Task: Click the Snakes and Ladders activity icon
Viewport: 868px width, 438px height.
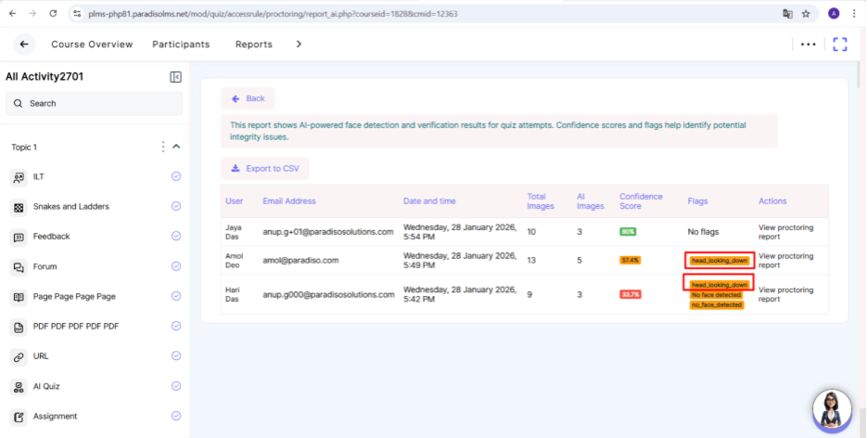Action: point(19,207)
